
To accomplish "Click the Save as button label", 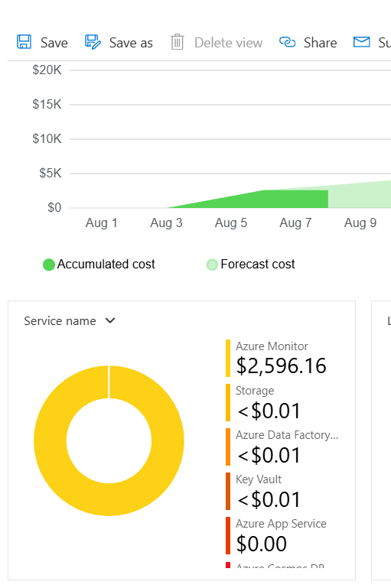I will click(x=131, y=43).
